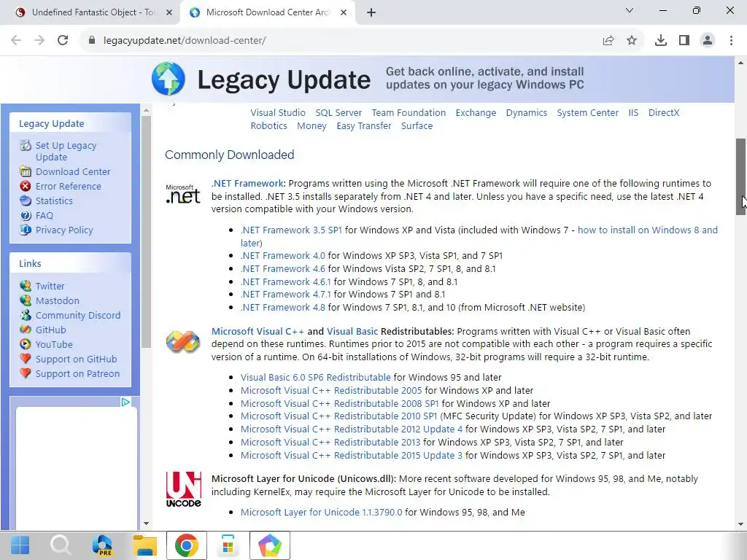The height and width of the screenshot is (560, 747).
Task: Go back with the back arrow
Action: pos(16,41)
